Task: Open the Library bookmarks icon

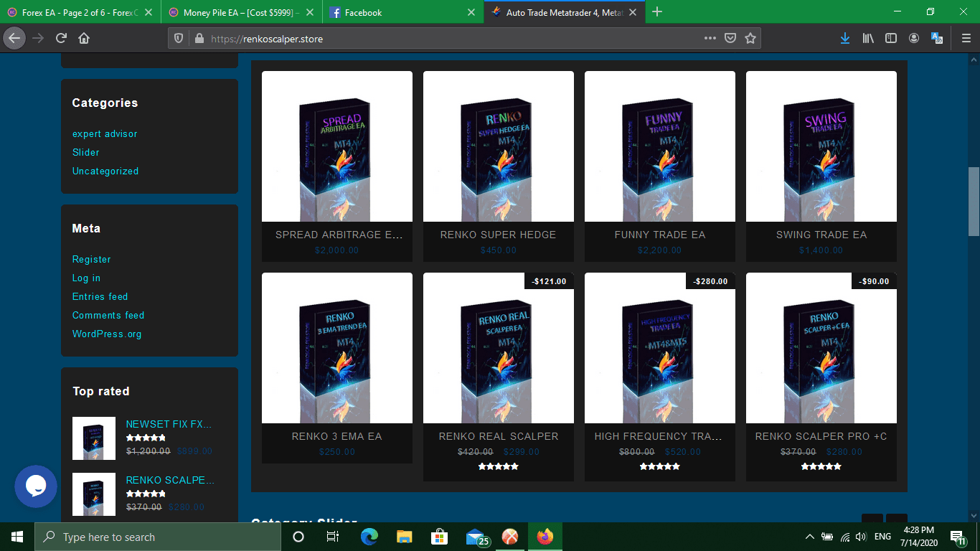Action: click(868, 39)
